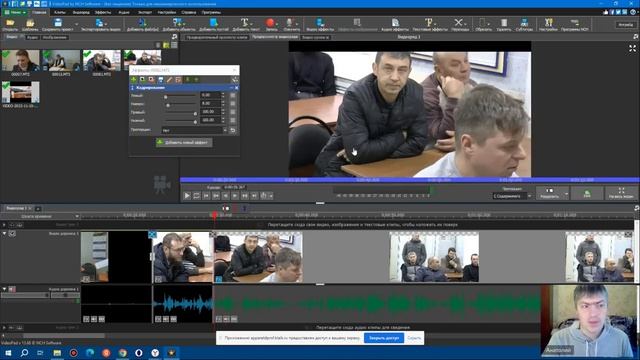Screen dimensions: 640x360
Task: Toggle the video track 1 checkbox
Action: 12,233
